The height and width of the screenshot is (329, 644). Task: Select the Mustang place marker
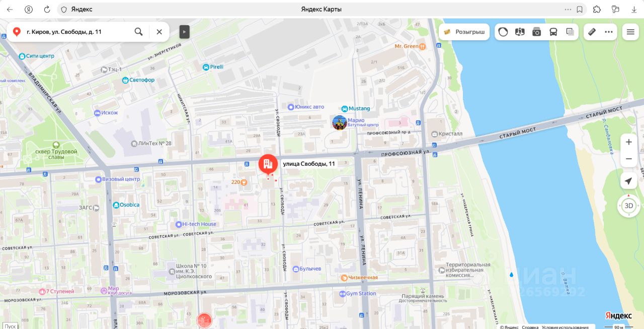[345, 108]
